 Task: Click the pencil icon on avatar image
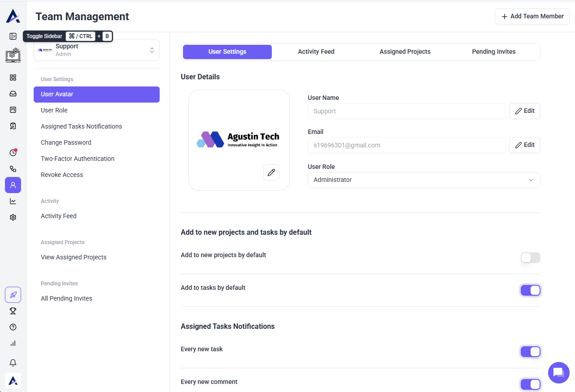coord(271,172)
